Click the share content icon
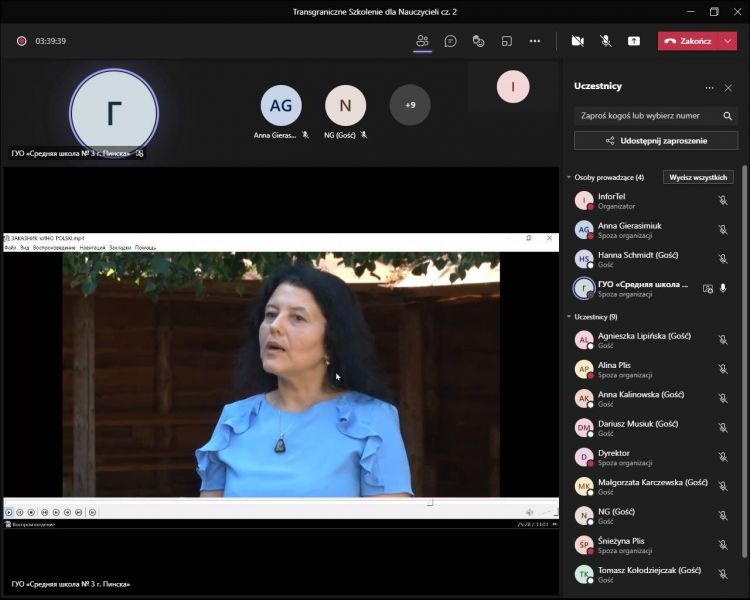This screenshot has width=750, height=600. [x=634, y=41]
